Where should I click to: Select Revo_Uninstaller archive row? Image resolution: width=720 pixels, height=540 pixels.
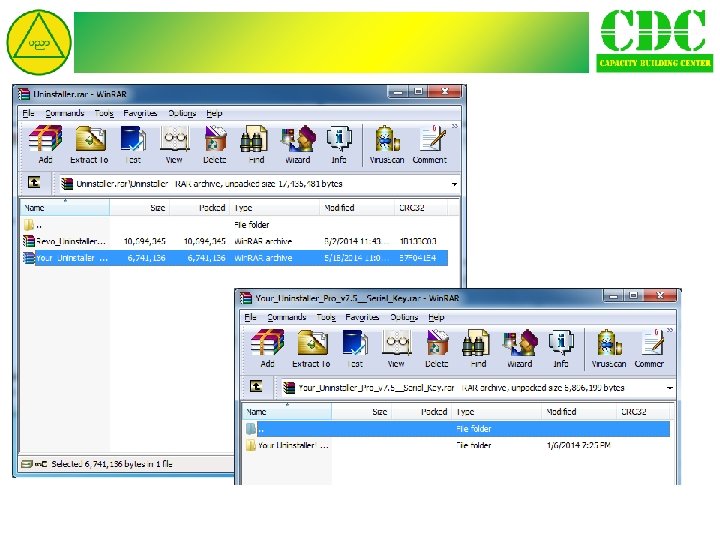click(234, 241)
